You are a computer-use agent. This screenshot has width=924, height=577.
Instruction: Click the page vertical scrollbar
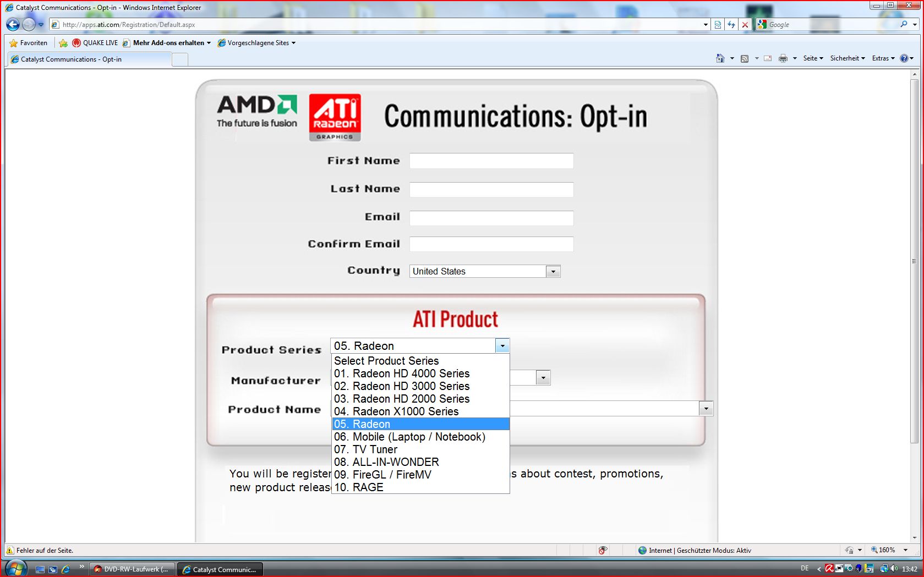coord(915,261)
